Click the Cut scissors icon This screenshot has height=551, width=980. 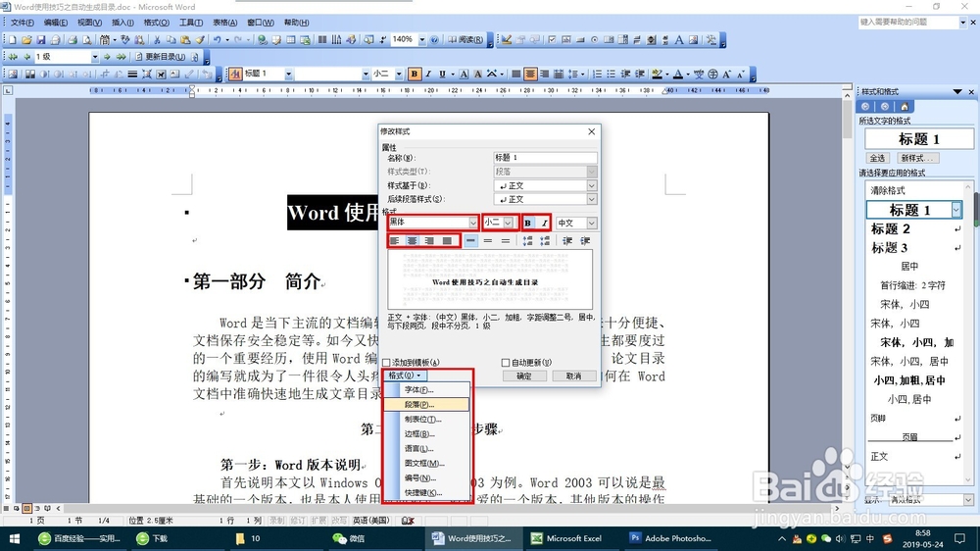[x=157, y=40]
